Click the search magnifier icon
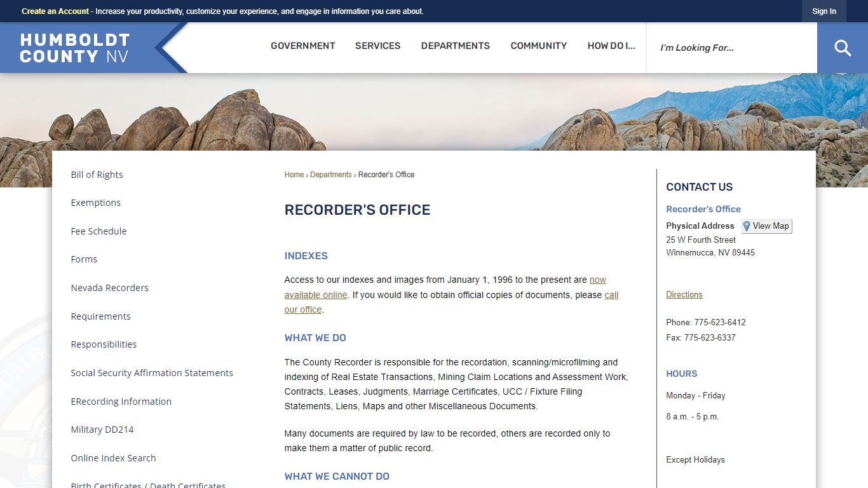The image size is (868, 488). [x=843, y=48]
